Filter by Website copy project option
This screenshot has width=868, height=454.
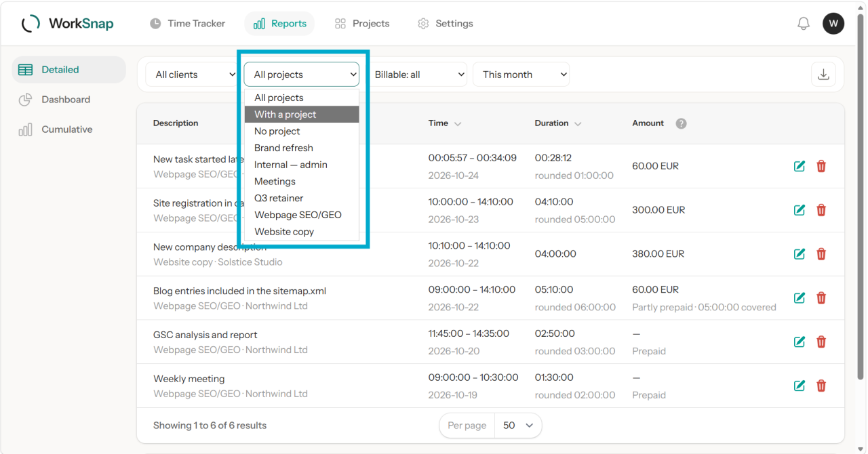click(x=302, y=232)
